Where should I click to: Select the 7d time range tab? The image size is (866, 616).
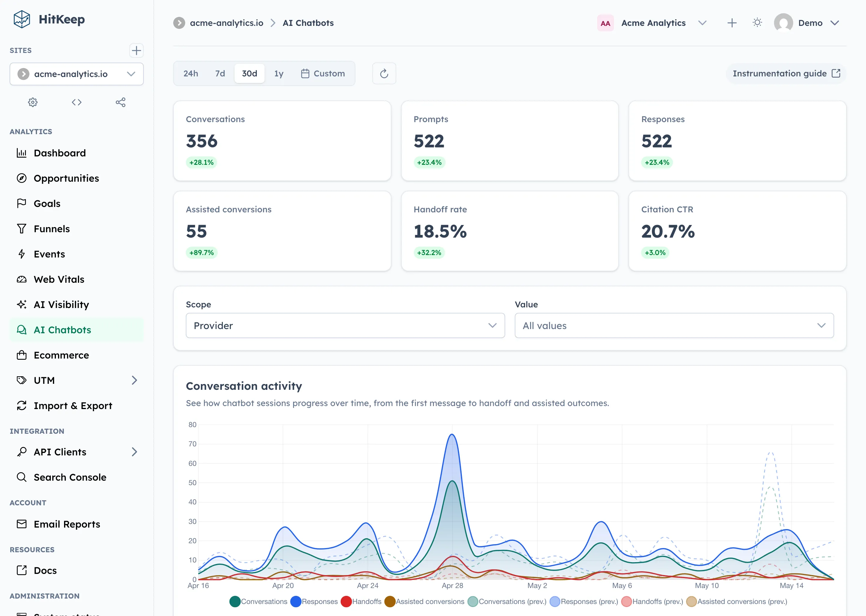tap(220, 74)
